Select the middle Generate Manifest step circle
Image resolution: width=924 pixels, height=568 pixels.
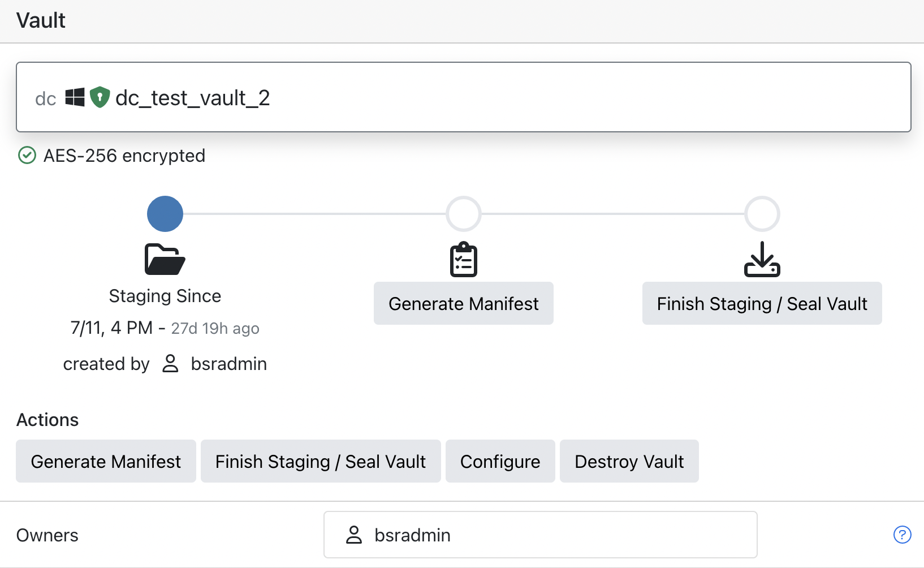click(464, 214)
